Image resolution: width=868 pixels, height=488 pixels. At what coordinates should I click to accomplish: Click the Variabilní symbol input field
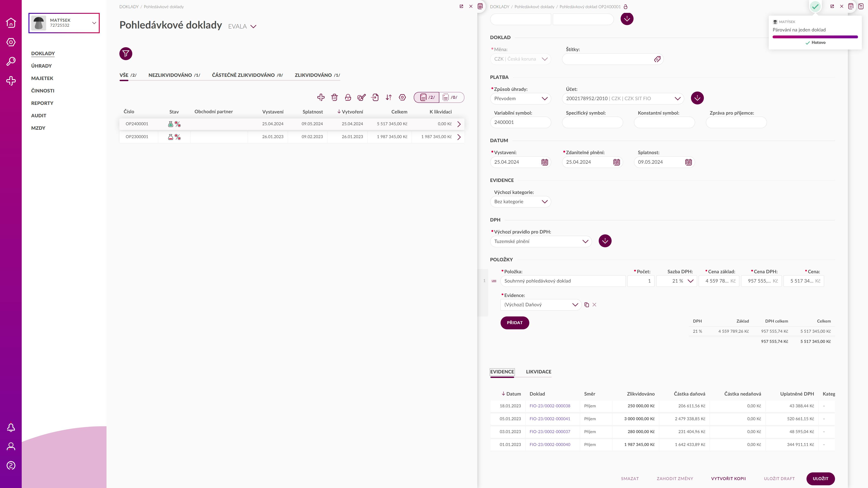coord(520,122)
